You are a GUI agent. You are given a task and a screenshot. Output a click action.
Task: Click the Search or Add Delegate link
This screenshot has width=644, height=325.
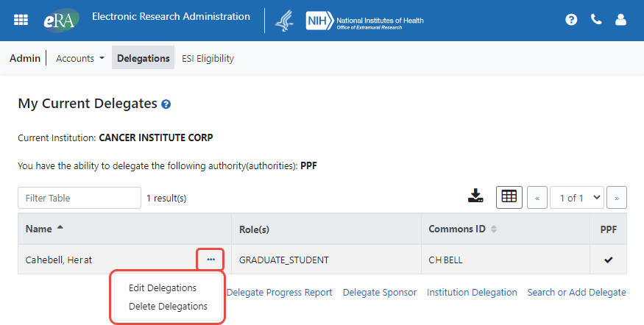tap(576, 292)
